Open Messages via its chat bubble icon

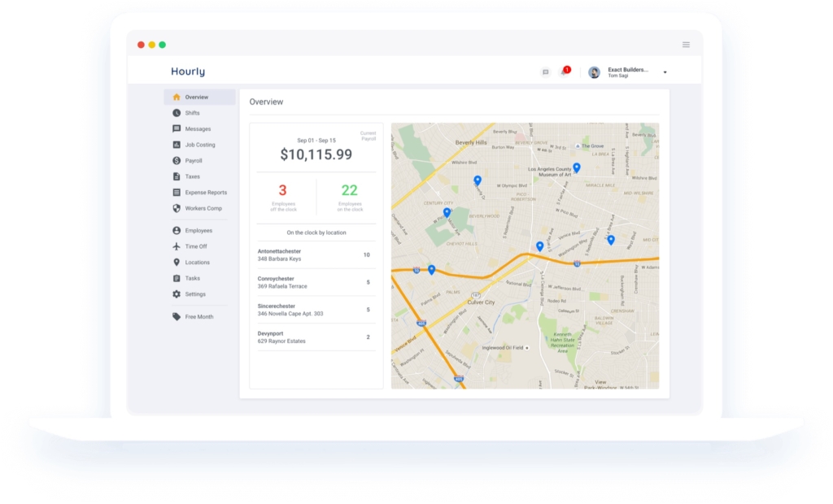pos(177,129)
